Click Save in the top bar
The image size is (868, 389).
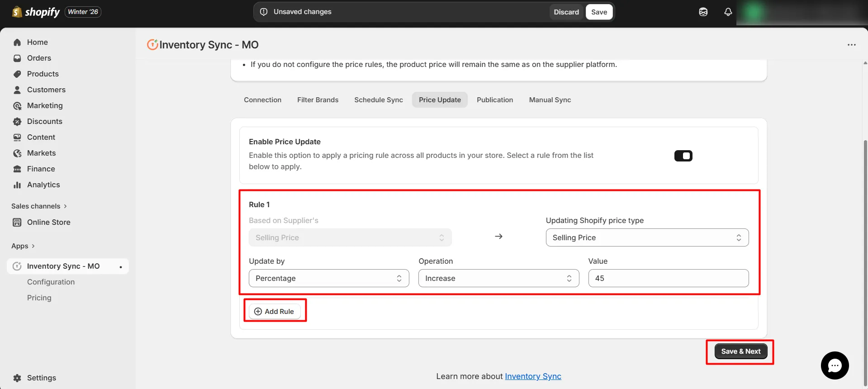pyautogui.click(x=599, y=12)
